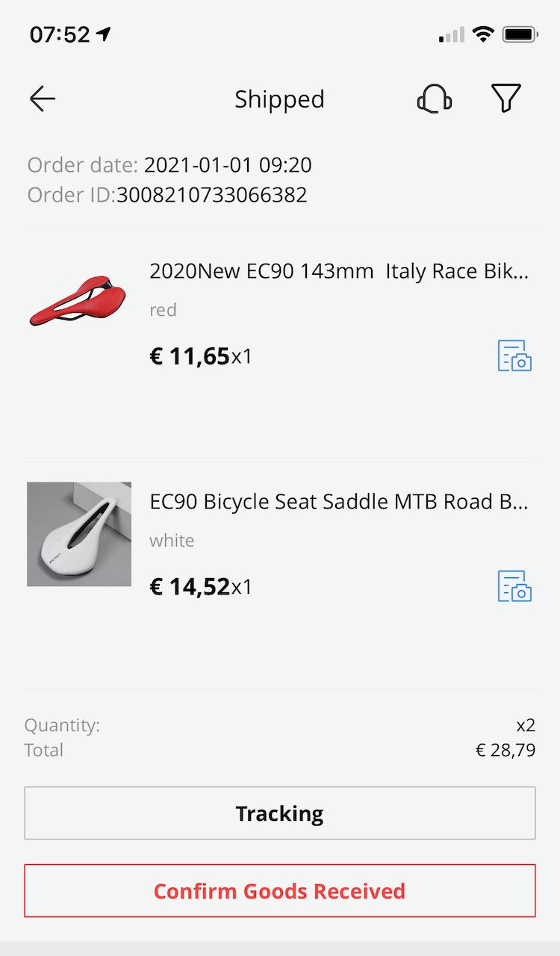This screenshot has height=956, width=560.
Task: Open photo review icon for red saddle
Action: tap(514, 356)
